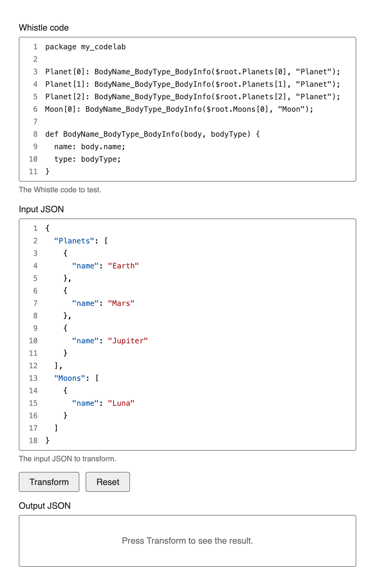Place cursor in package my_codelab line
This screenshot has width=375, height=588.
(x=85, y=47)
